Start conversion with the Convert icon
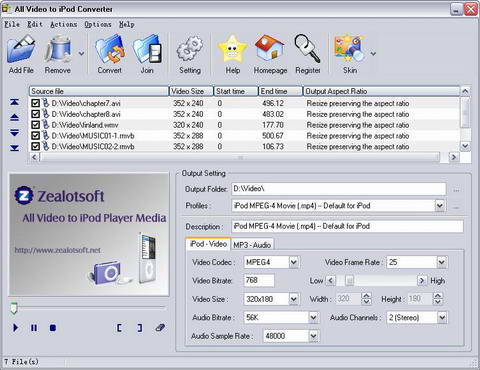 [110, 49]
